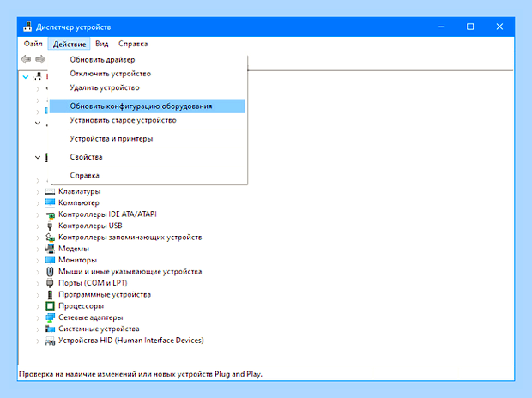Choose Справка in the dropdown menu

pyautogui.click(x=148, y=176)
